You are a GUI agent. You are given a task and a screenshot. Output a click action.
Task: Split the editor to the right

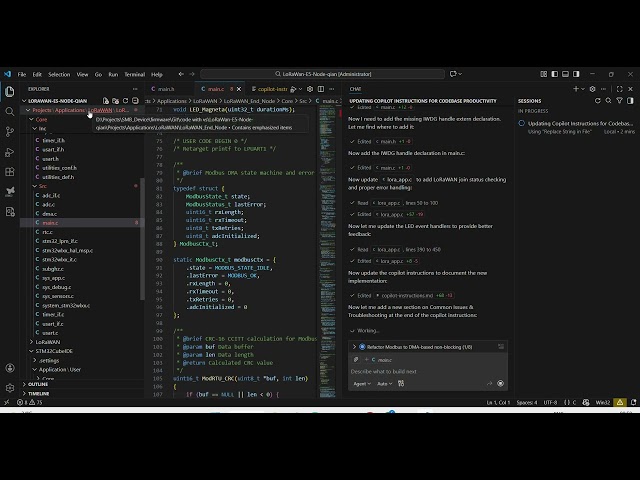click(x=321, y=89)
